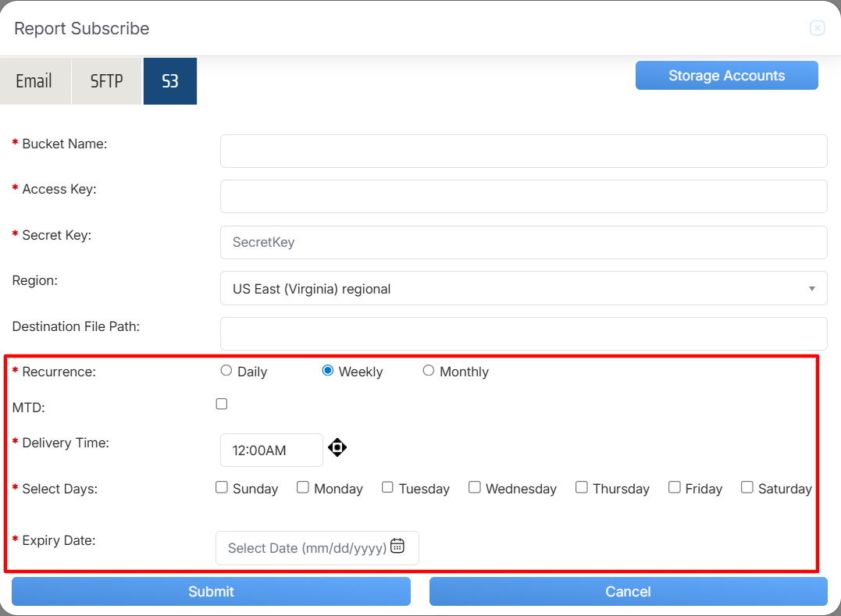Close the Report Subscribe dialog
The width and height of the screenshot is (841, 616).
817,29
